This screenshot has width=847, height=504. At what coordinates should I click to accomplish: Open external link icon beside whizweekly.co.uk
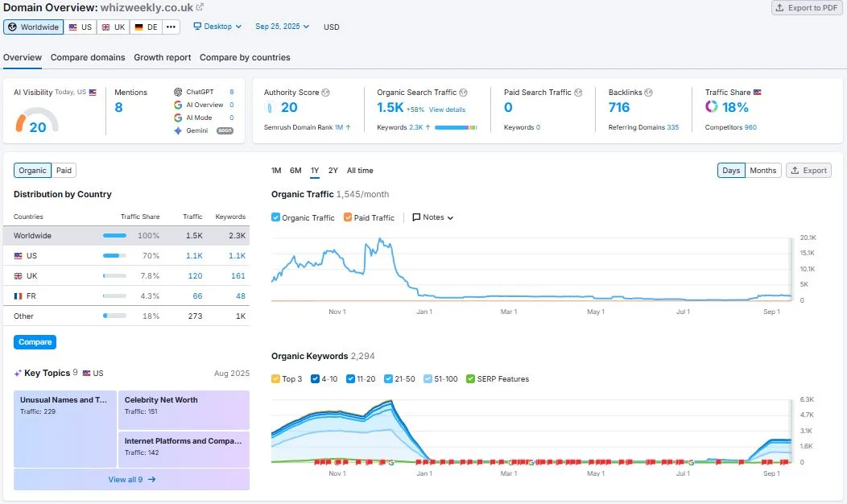[x=200, y=7]
